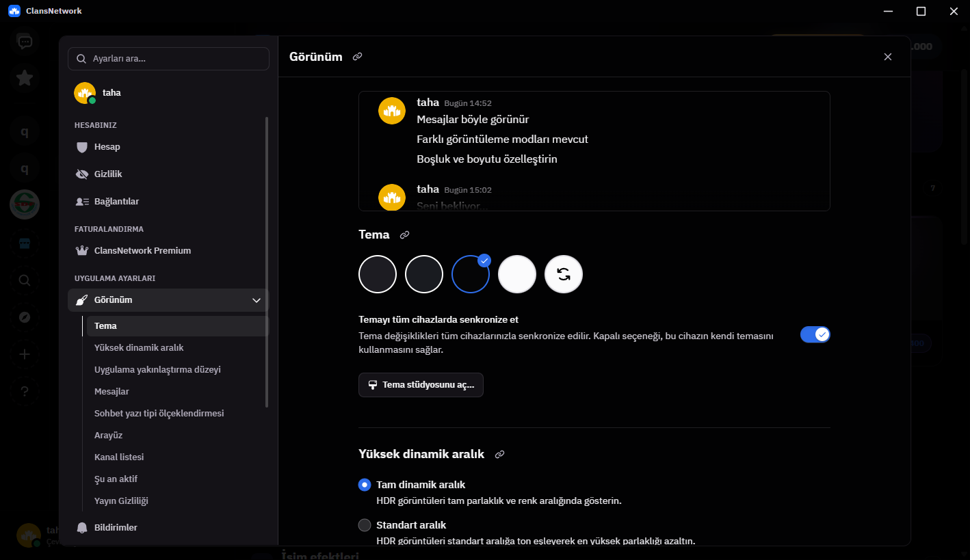Go to Uygulama yakınlaştırma düzeyi subsection
Viewport: 970px width, 560px height.
[176, 370]
